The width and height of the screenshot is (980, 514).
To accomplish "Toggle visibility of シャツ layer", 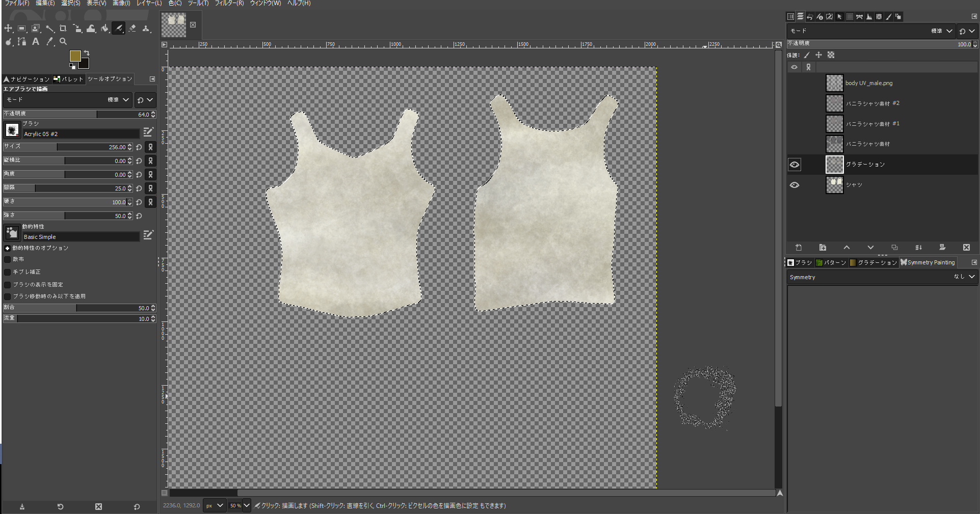I will click(794, 185).
